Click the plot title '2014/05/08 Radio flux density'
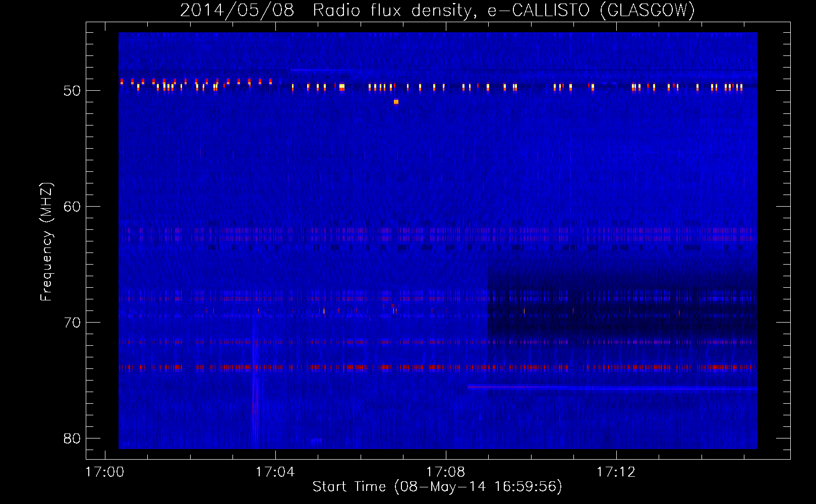Viewport: 816px width, 504px height. coord(326,10)
